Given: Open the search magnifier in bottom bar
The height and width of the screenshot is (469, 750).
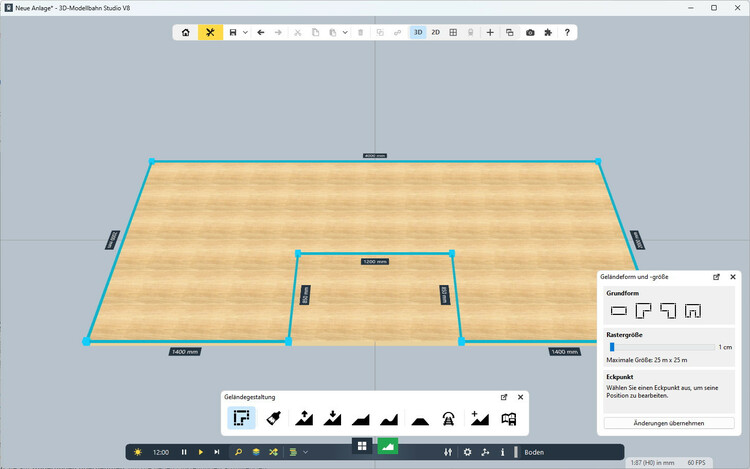Looking at the screenshot, I should [238, 452].
